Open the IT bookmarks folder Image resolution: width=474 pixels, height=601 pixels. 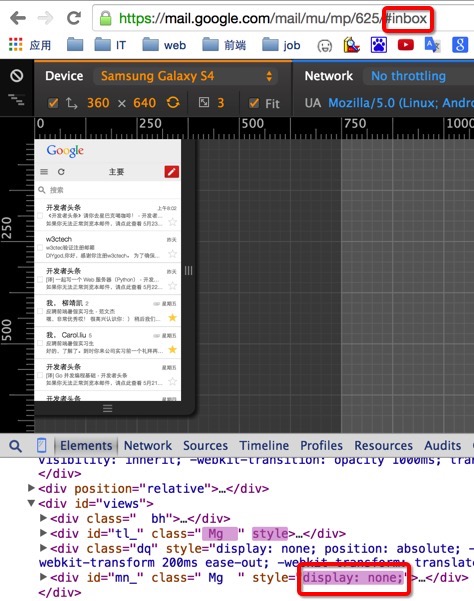point(110,45)
